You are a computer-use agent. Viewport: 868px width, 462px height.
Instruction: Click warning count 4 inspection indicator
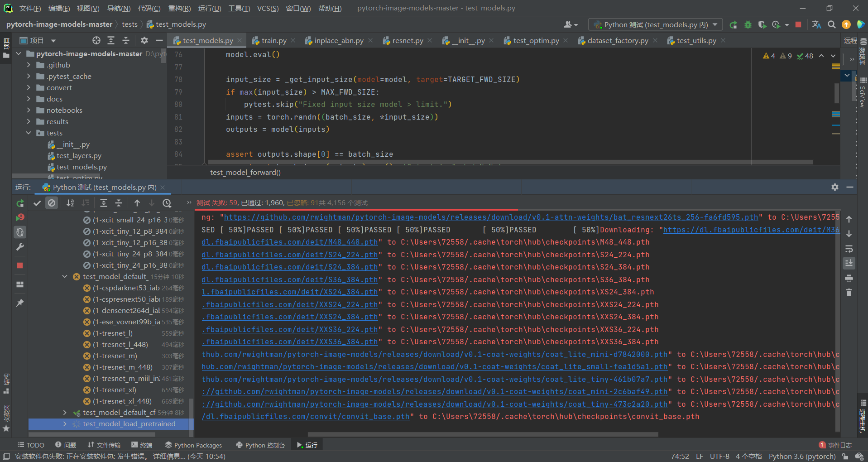point(769,56)
